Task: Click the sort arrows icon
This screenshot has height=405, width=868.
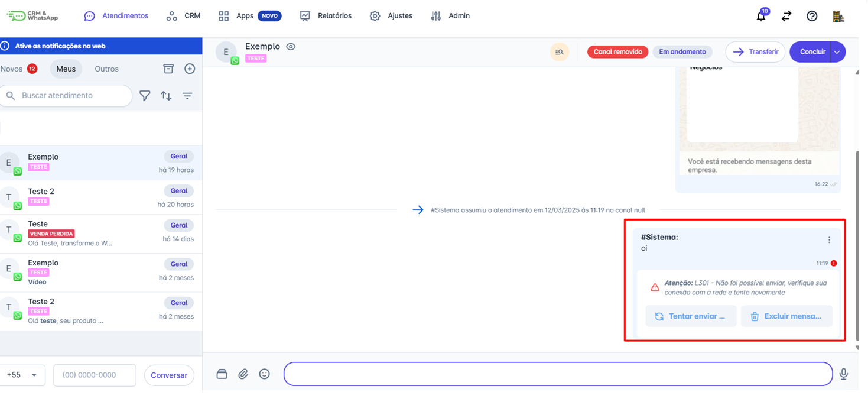Action: click(166, 96)
